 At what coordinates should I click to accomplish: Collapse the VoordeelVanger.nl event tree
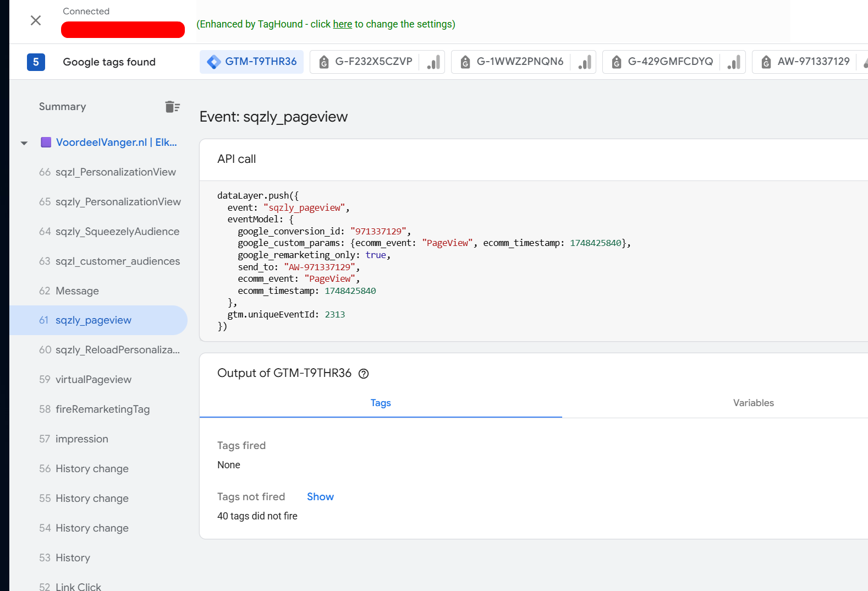point(24,143)
